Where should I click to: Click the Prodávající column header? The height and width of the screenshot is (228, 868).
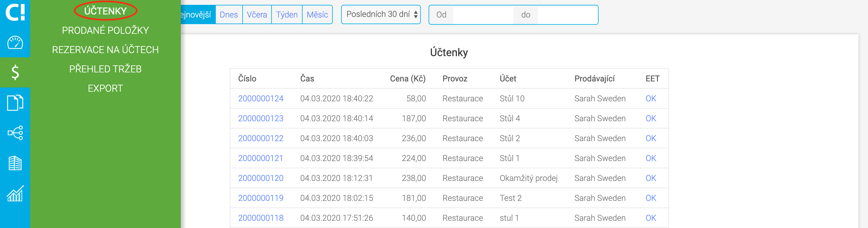tap(594, 79)
